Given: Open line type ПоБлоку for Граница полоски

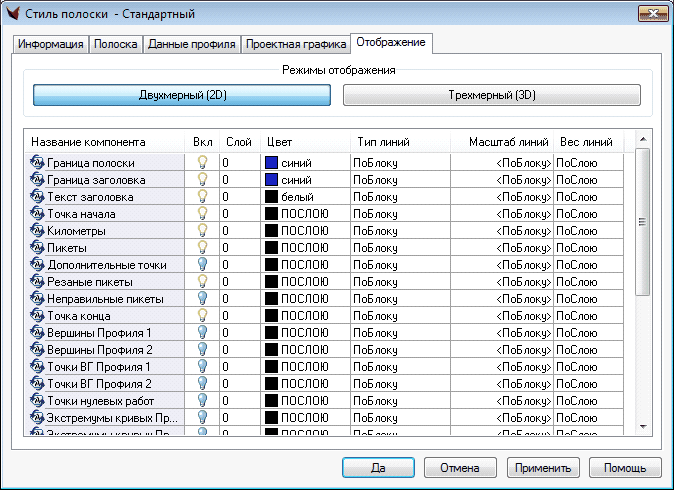Looking at the screenshot, I should (375, 162).
